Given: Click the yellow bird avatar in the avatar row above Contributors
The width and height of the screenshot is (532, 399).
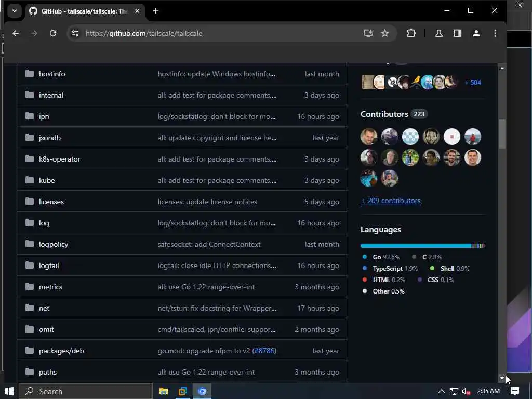Looking at the screenshot, I should tap(416, 82).
